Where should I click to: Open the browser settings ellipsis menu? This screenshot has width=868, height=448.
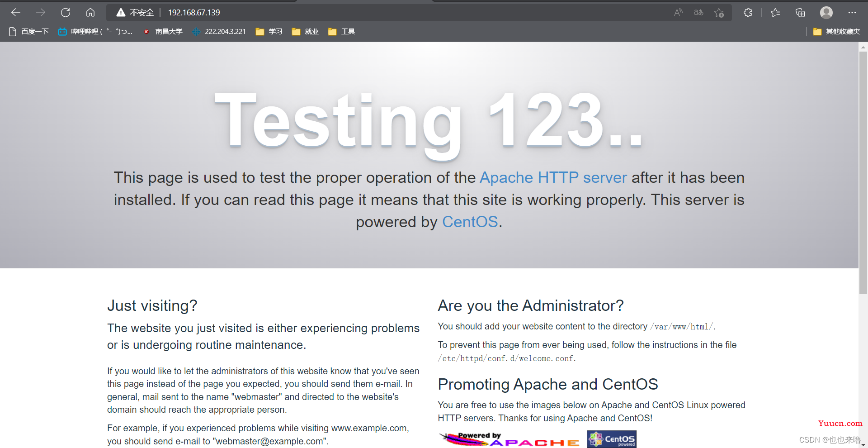click(852, 13)
